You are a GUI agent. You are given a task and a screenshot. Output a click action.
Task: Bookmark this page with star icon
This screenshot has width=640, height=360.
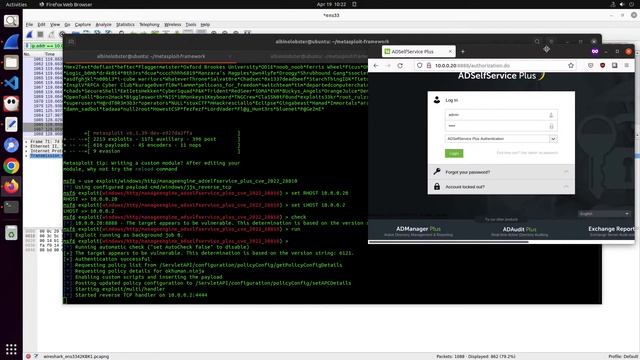point(571,65)
